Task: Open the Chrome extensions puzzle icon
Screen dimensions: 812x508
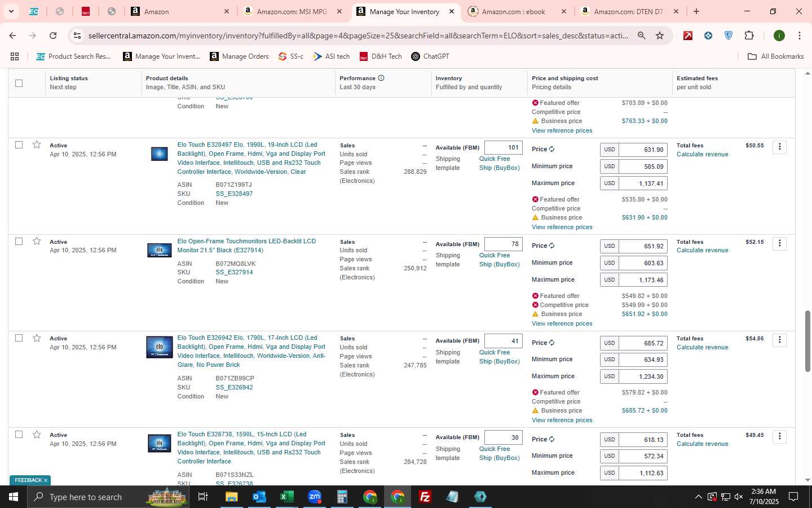Action: click(x=749, y=36)
